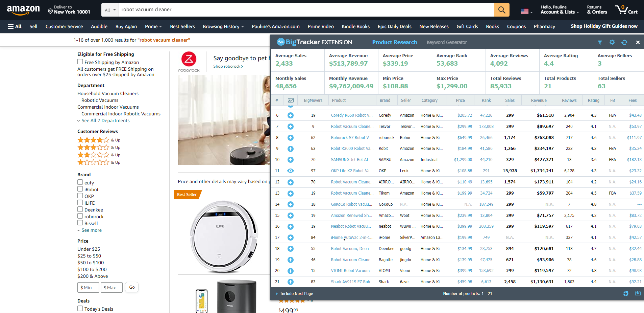Image resolution: width=644 pixels, height=313 pixels.
Task: Check the Deenkee brand checkbox
Action: click(x=80, y=209)
